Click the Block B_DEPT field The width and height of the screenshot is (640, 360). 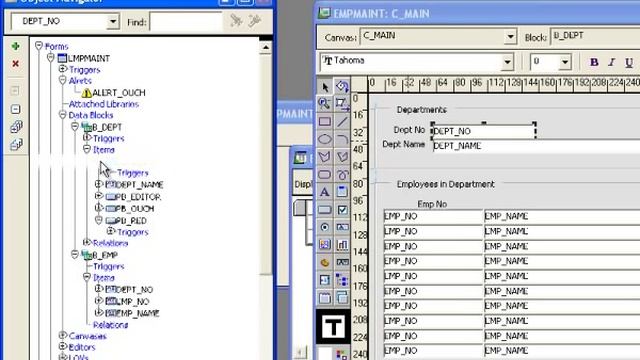click(x=595, y=37)
